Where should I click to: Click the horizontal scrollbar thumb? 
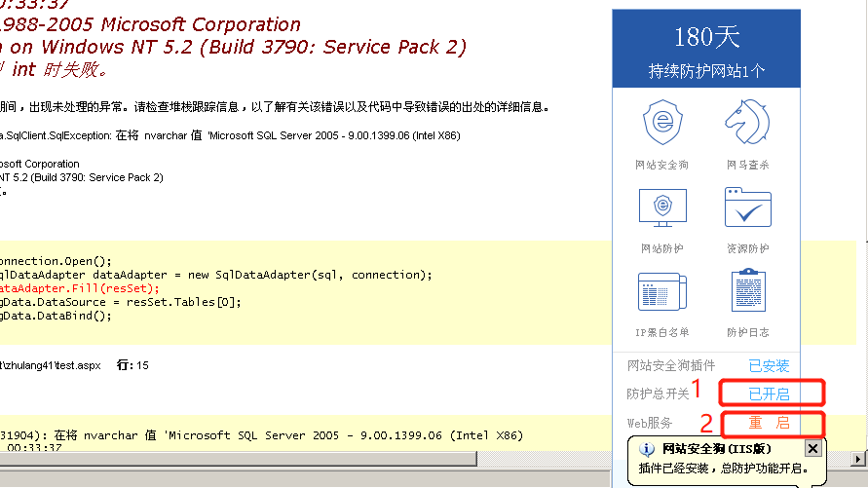point(238,459)
